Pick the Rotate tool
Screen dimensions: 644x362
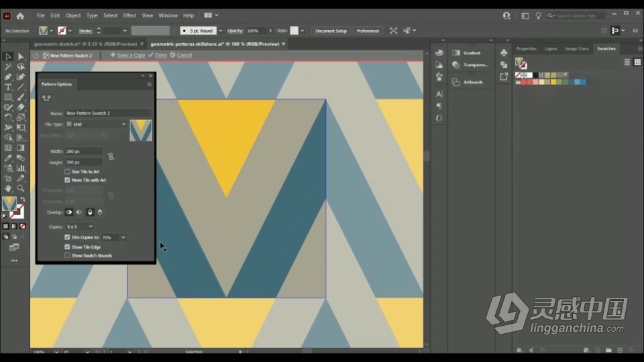point(8,117)
